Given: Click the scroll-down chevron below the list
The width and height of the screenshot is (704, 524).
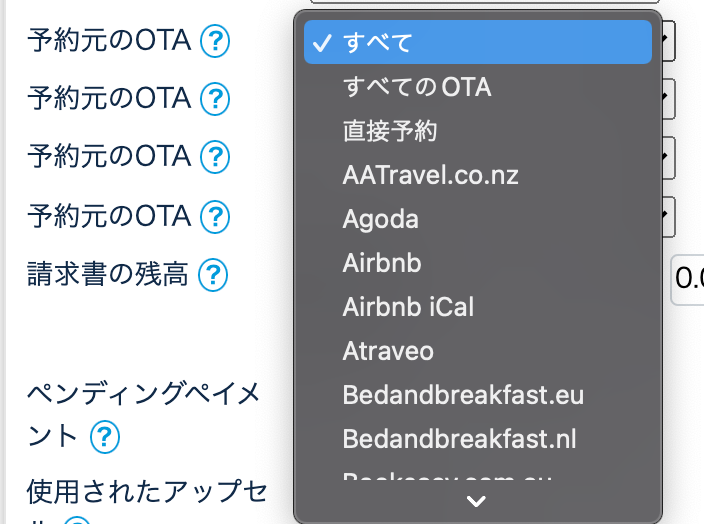Looking at the screenshot, I should [477, 500].
